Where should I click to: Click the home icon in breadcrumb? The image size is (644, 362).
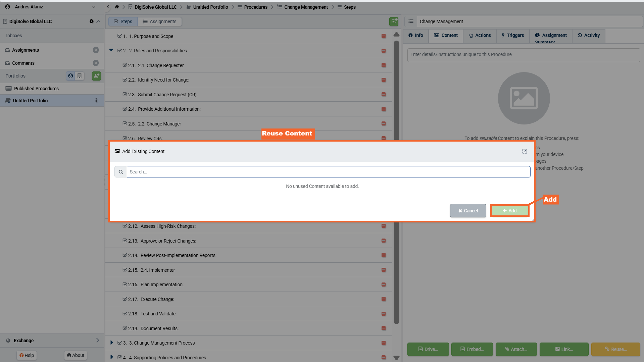117,7
